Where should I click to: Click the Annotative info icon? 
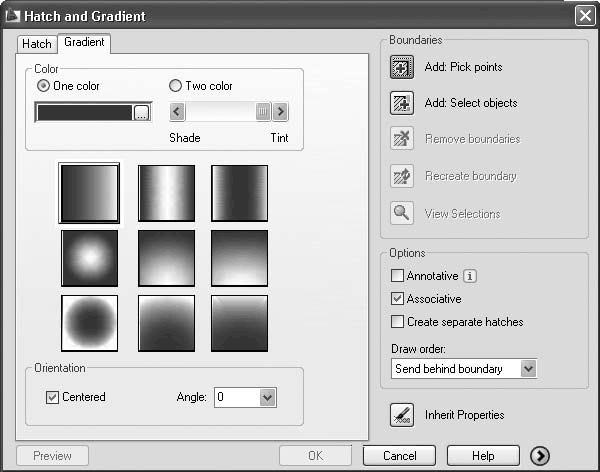471,276
